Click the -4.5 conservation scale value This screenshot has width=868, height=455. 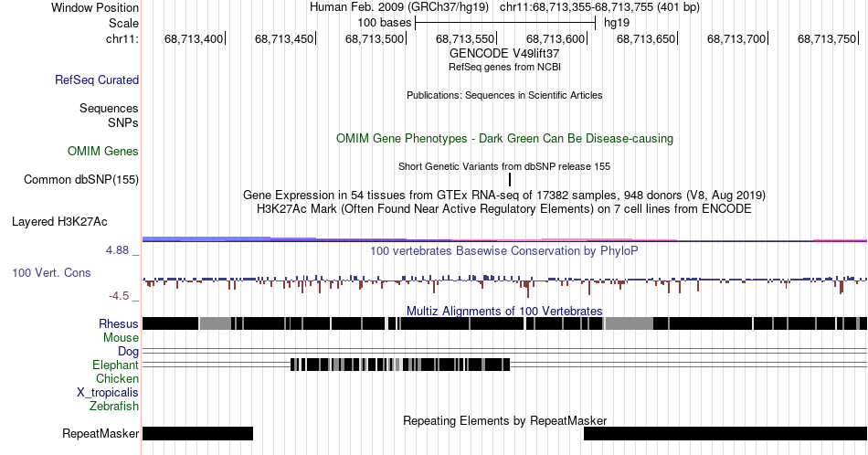click(119, 296)
